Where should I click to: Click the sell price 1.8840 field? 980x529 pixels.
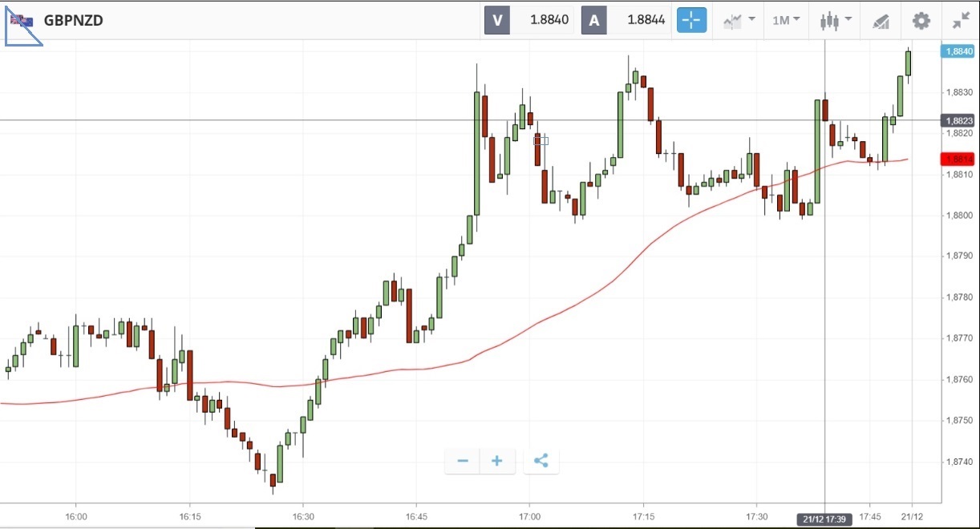[547, 20]
